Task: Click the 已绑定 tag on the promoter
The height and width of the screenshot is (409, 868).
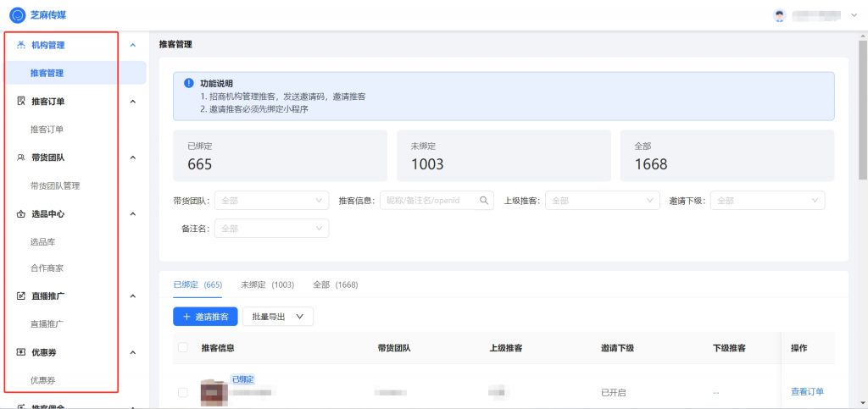Action: pyautogui.click(x=242, y=379)
